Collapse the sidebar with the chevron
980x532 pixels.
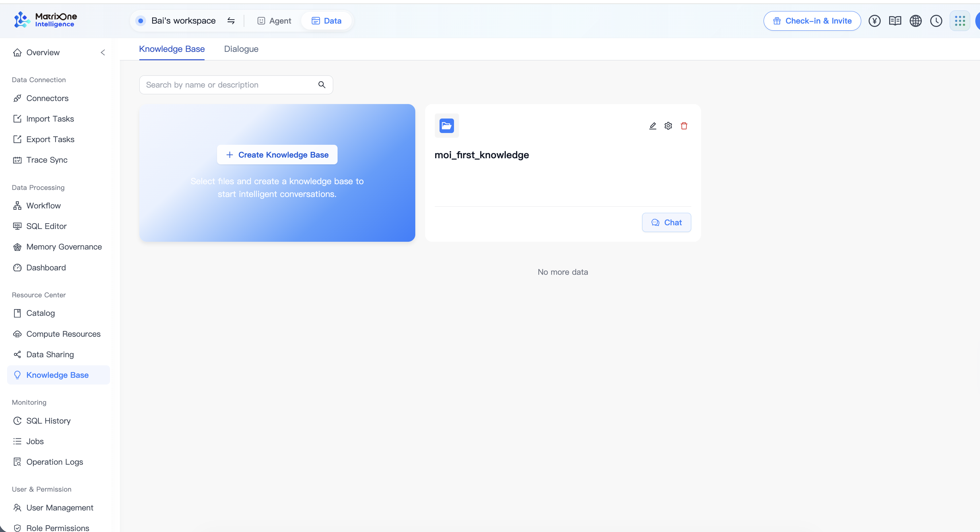103,53
